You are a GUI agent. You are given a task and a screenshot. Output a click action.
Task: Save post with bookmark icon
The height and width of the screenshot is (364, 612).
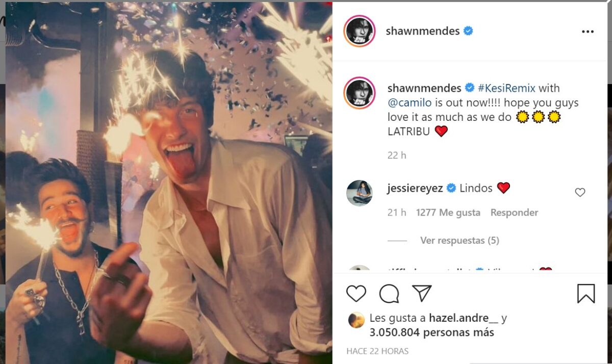pos(586,294)
